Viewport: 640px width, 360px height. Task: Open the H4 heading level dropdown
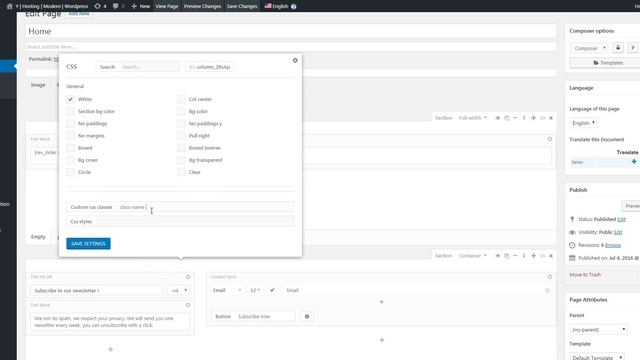(179, 290)
